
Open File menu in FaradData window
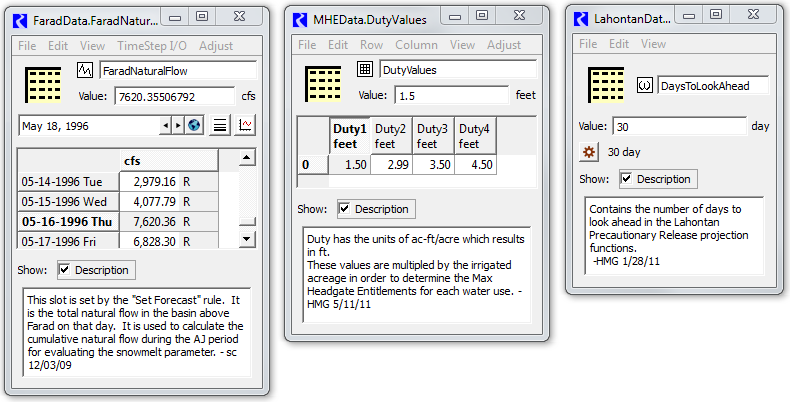[27, 46]
